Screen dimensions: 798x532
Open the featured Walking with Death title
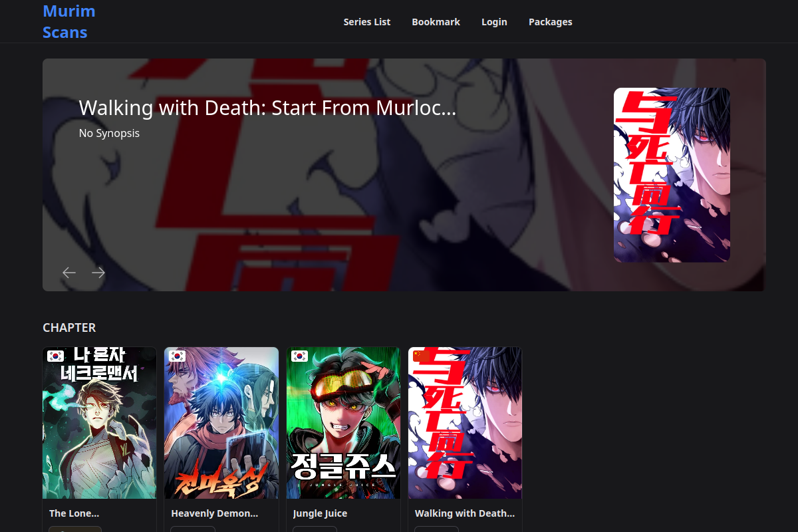coord(267,108)
